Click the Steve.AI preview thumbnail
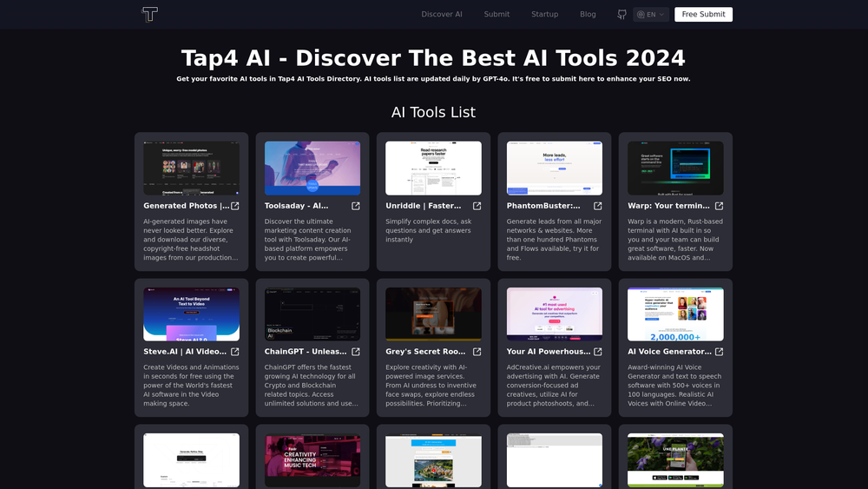Screen dimensions: 868x489 192,314
